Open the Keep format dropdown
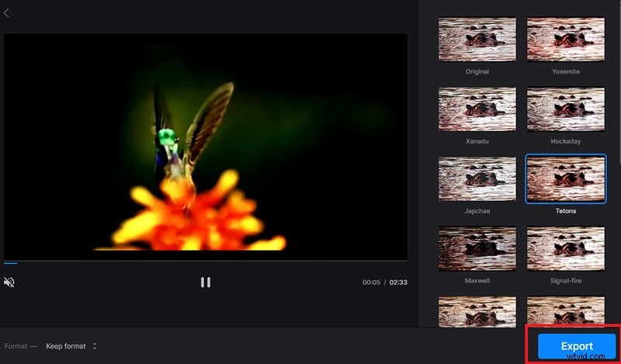Image resolution: width=621 pixels, height=364 pixels. [71, 346]
